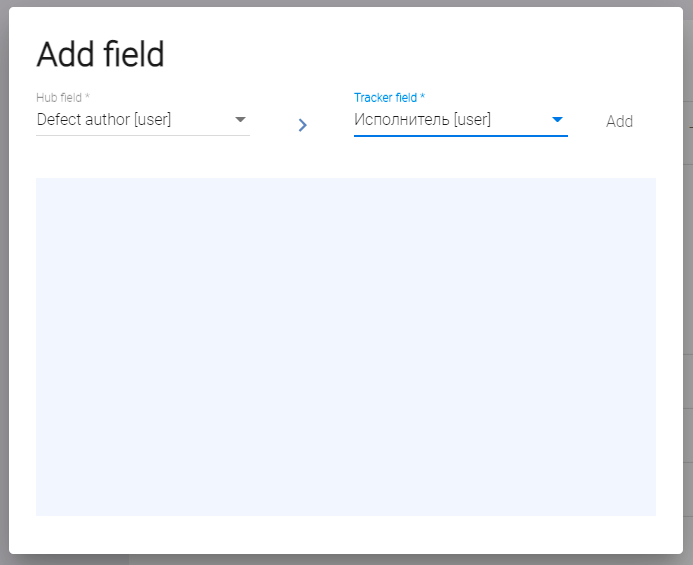Click the blue caret icon in Tracker field

558,120
